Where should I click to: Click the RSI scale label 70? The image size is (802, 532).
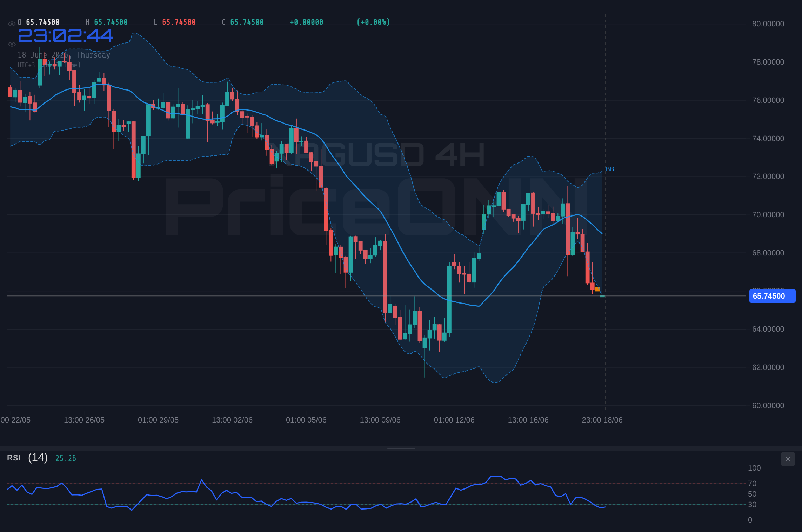[752, 484]
